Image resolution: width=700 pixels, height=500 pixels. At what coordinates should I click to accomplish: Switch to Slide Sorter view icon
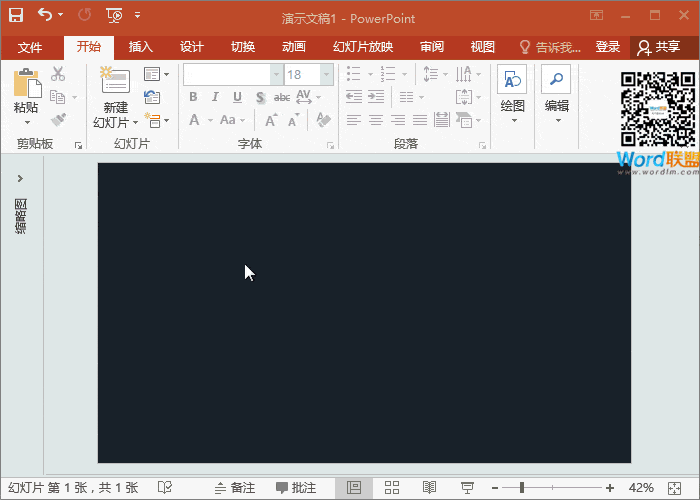click(392, 487)
